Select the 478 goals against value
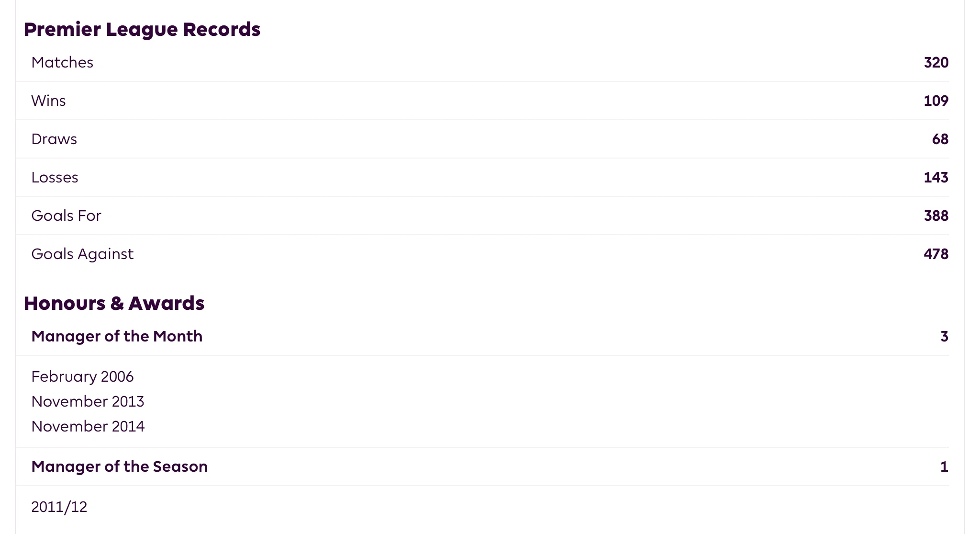Viewport: 980px width, 534px height. (935, 254)
